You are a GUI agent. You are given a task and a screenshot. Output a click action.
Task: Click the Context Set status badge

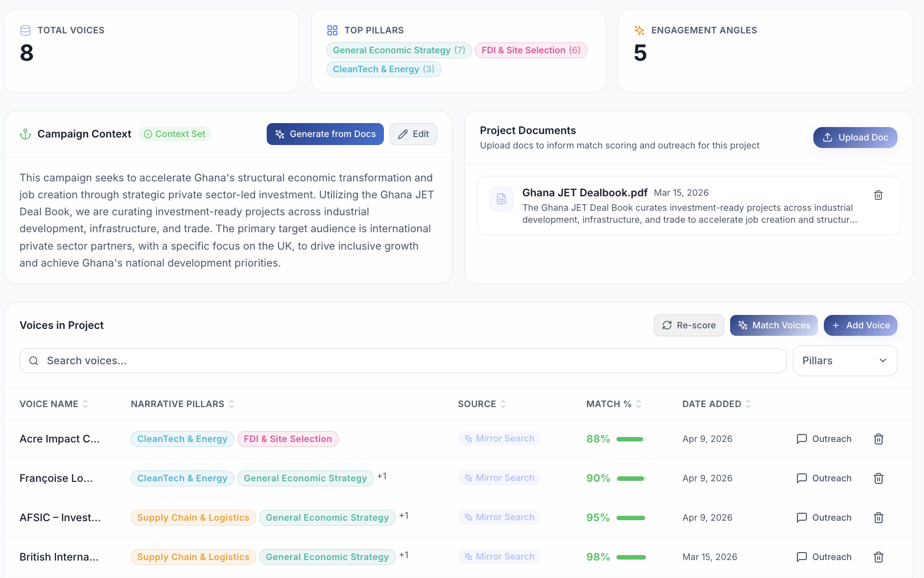point(174,134)
